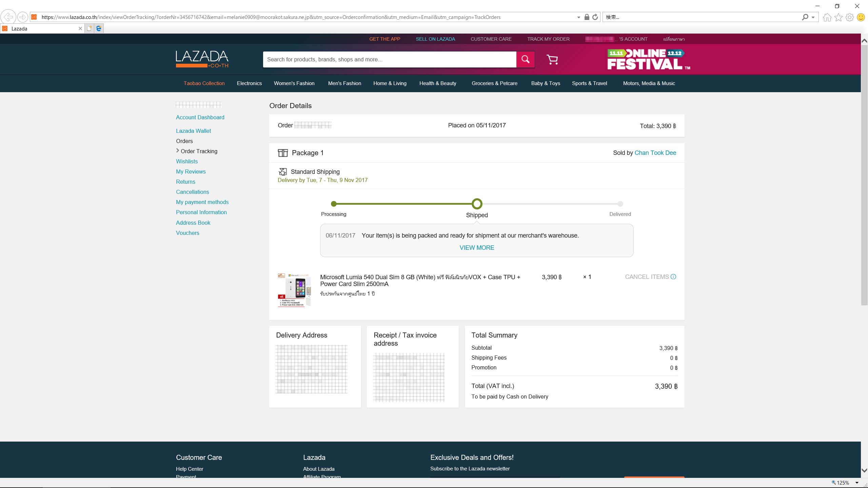Click VIEW MORE tracking details
Screen dimensions: 868x488
coord(477,248)
